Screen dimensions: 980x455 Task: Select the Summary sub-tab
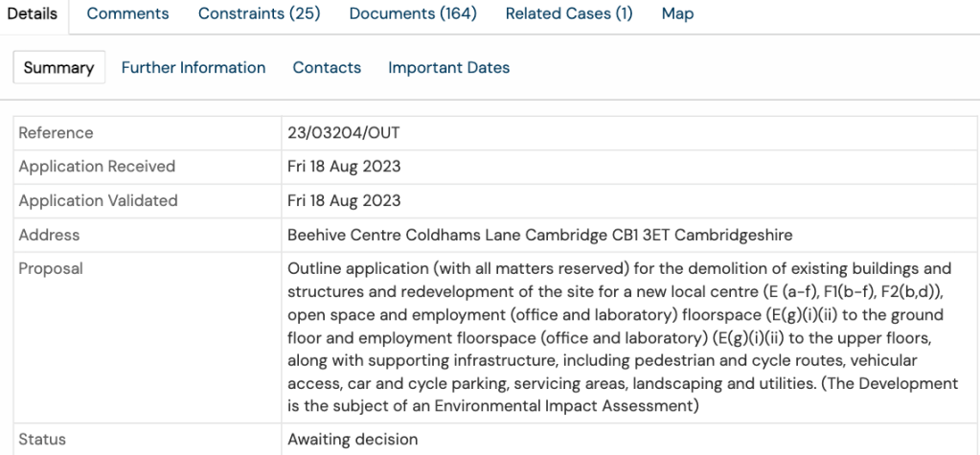tap(58, 68)
